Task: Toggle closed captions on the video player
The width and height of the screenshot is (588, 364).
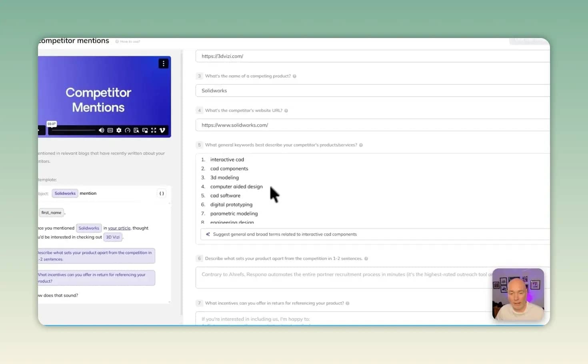Action: pos(110,130)
